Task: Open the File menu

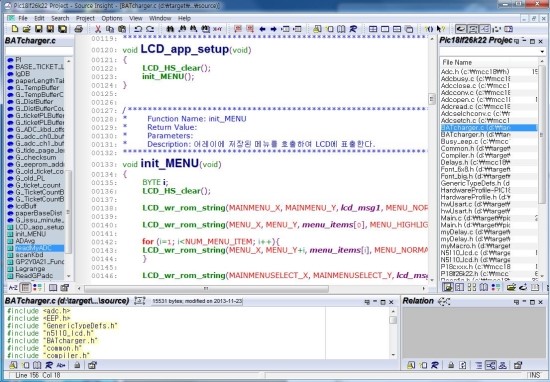Action: tap(23, 18)
